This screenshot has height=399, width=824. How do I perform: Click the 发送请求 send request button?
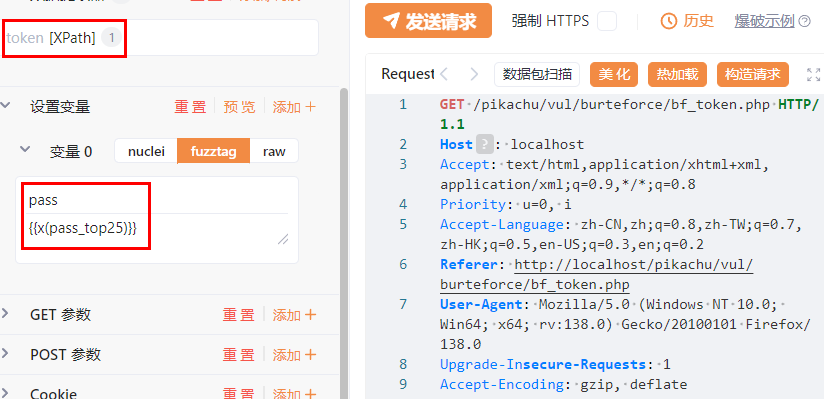pyautogui.click(x=428, y=21)
